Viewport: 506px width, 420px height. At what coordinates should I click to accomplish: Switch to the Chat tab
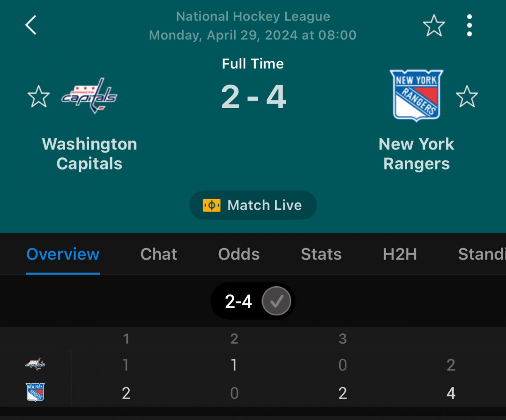click(158, 254)
